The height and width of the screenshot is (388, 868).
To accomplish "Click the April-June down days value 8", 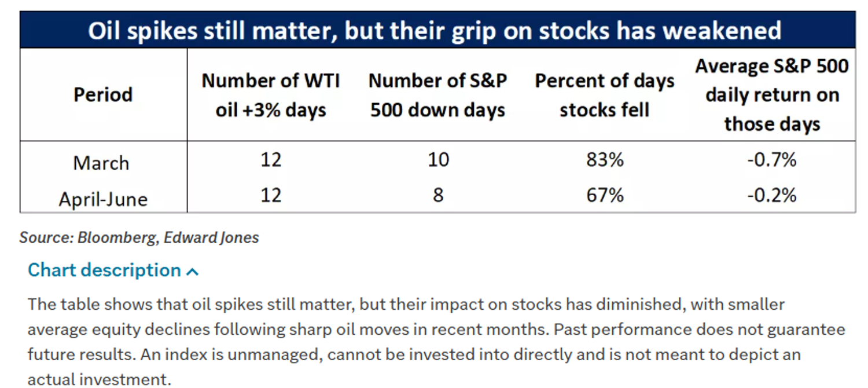I will [x=438, y=195].
